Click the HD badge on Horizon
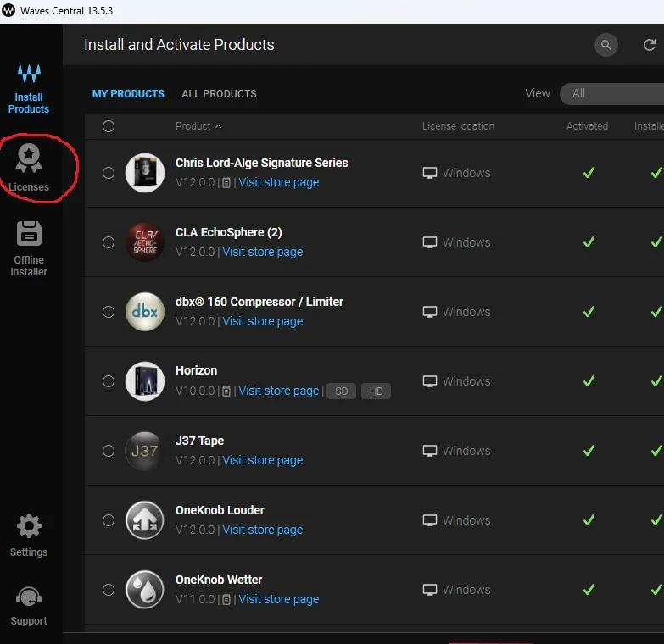The image size is (664, 644). pos(376,391)
